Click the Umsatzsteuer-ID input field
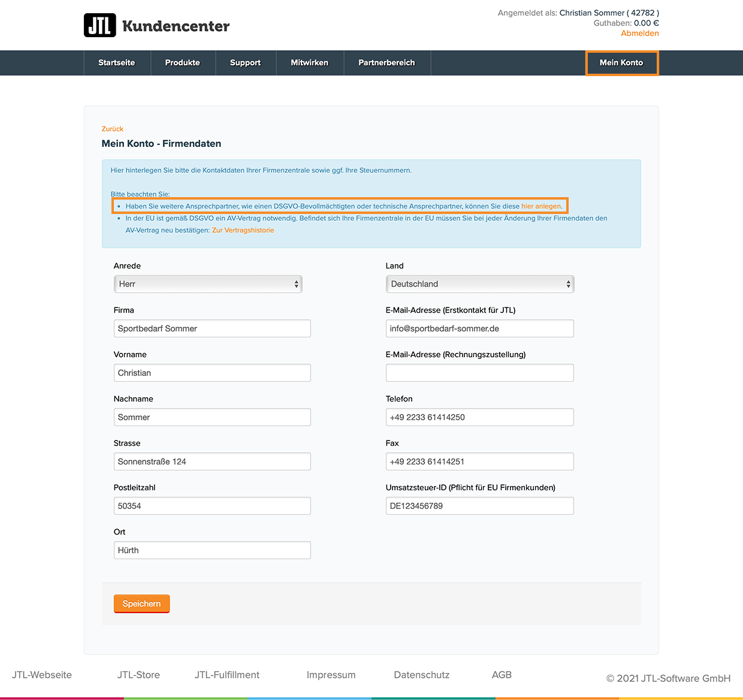This screenshot has height=700, width=743. [479, 506]
